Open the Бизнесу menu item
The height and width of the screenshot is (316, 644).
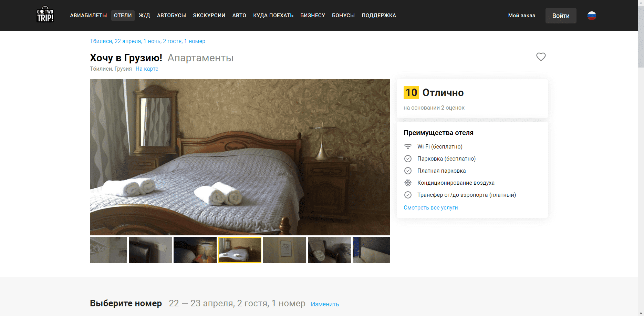point(313,16)
